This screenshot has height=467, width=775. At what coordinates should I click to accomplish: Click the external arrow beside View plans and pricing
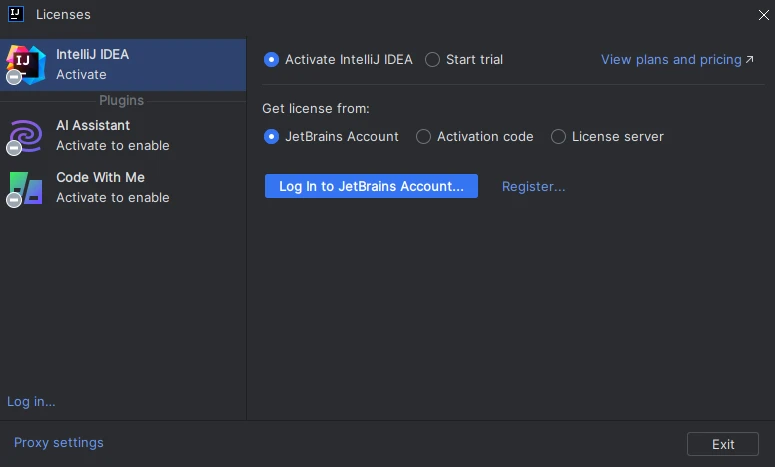pos(750,59)
